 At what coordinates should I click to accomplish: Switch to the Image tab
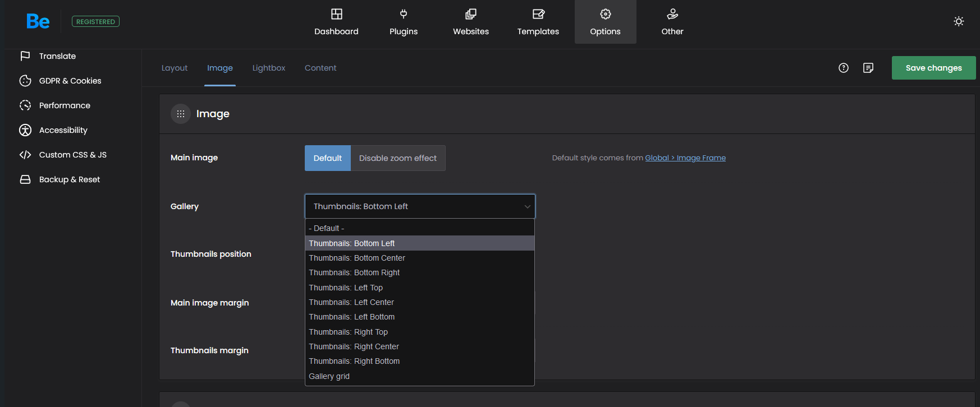point(220,68)
